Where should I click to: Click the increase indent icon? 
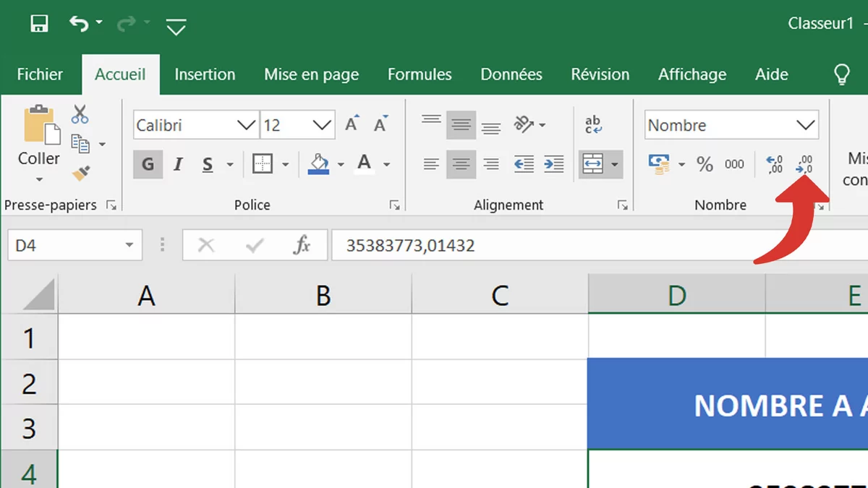tap(553, 164)
